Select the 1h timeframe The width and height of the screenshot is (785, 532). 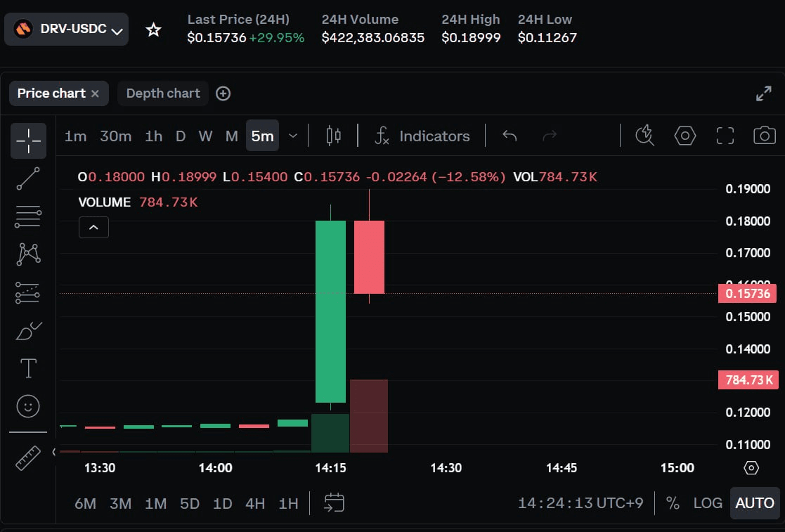pyautogui.click(x=154, y=136)
